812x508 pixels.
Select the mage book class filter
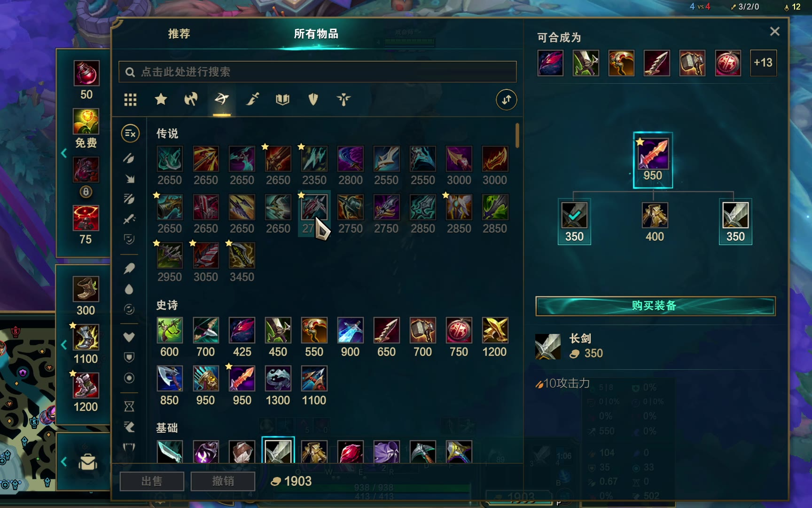point(282,99)
